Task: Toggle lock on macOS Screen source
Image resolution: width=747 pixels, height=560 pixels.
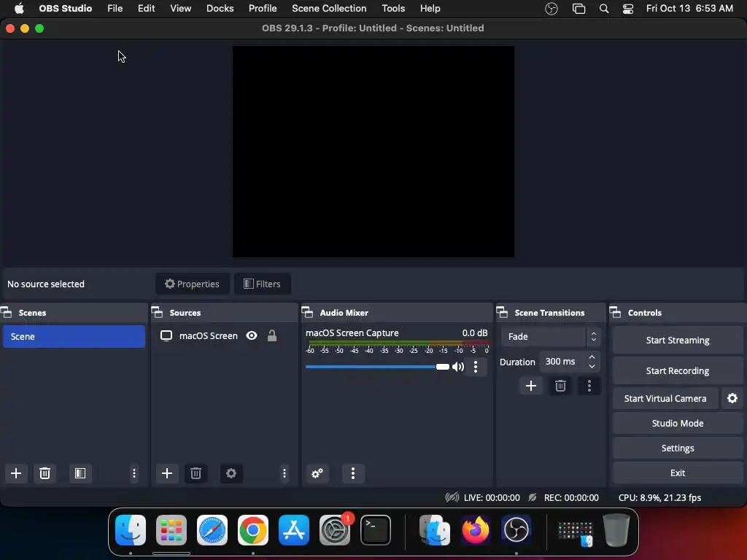Action: click(272, 335)
